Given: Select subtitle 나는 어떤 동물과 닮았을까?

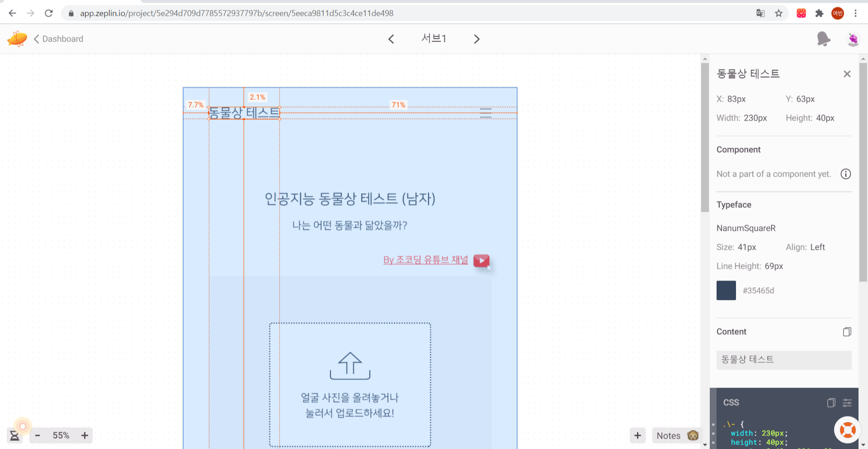Looking at the screenshot, I should 350,225.
